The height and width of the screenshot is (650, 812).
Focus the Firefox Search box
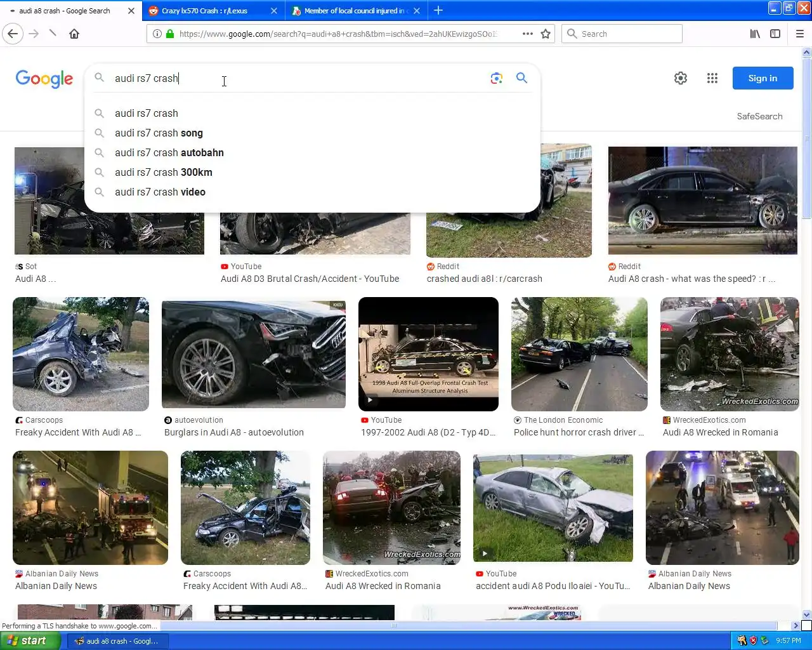click(622, 34)
